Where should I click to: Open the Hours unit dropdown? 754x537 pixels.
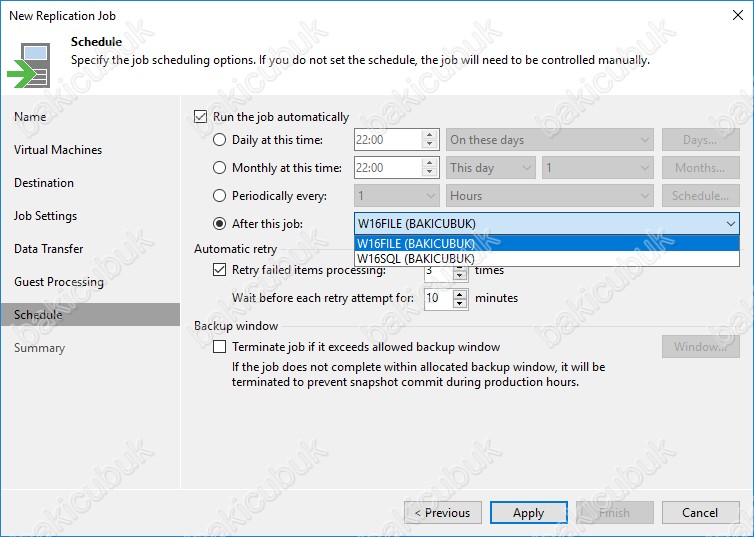pos(550,196)
